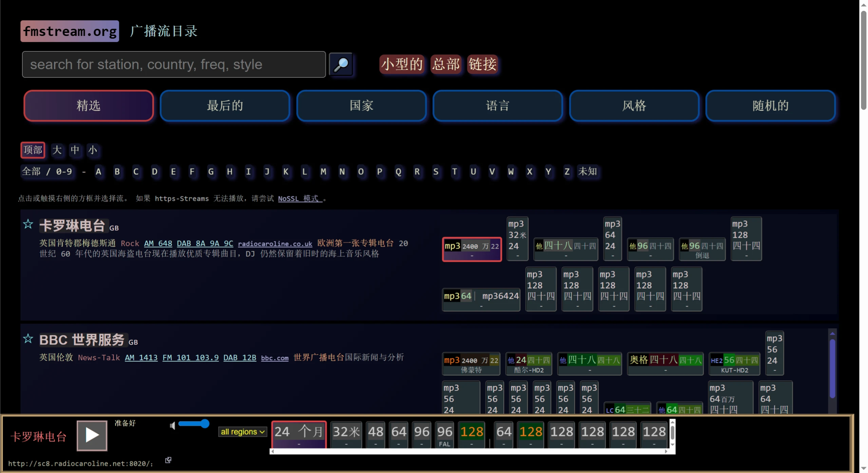Open the NoSSL 模式 link
868x473 pixels.
coord(300,198)
